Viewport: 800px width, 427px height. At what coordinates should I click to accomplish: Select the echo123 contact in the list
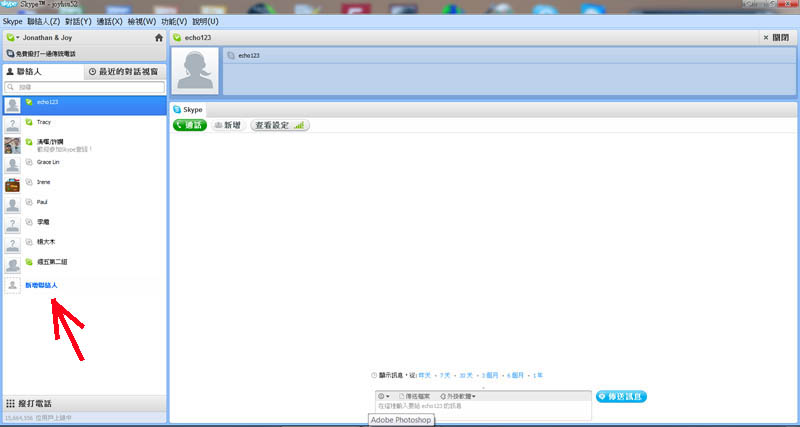pos(85,106)
